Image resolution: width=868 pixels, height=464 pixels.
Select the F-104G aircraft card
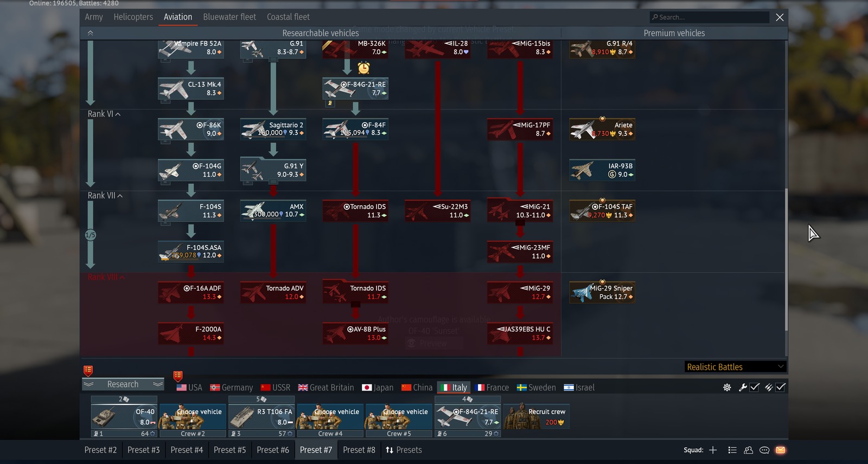(191, 170)
